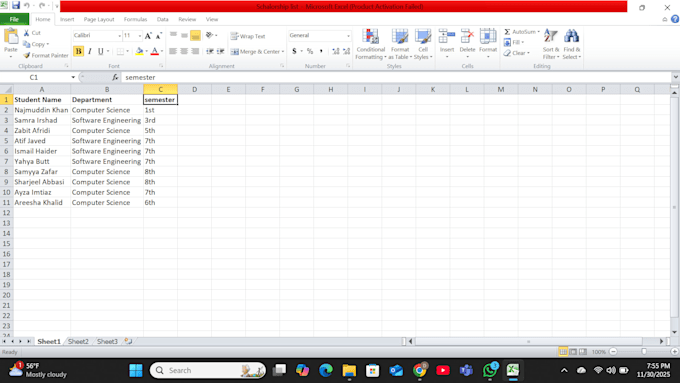This screenshot has height=383, width=680.
Task: Expand the formula bar chevron
Action: (x=675, y=77)
